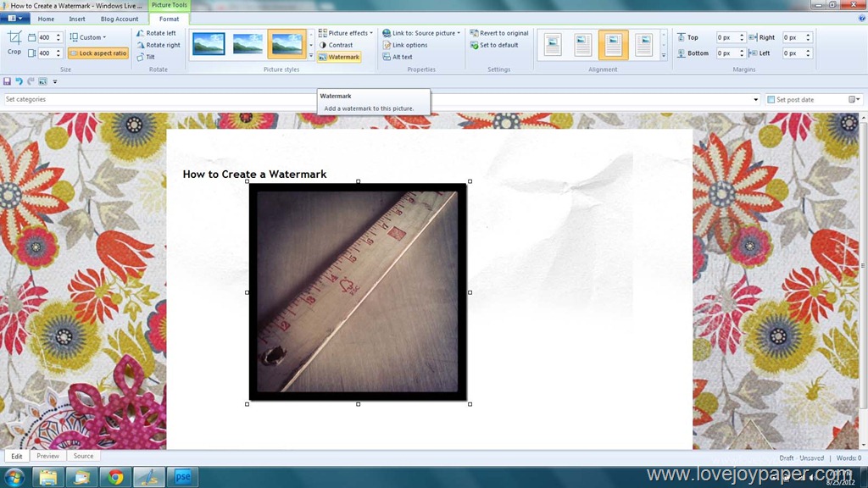Click the Left margin input field
The image size is (868, 488).
click(x=793, y=53)
